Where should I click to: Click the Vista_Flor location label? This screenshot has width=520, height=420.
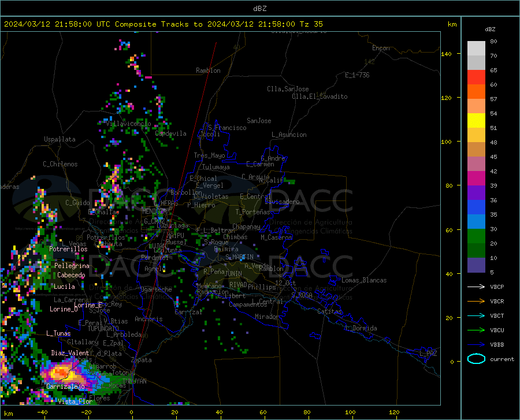75,402
